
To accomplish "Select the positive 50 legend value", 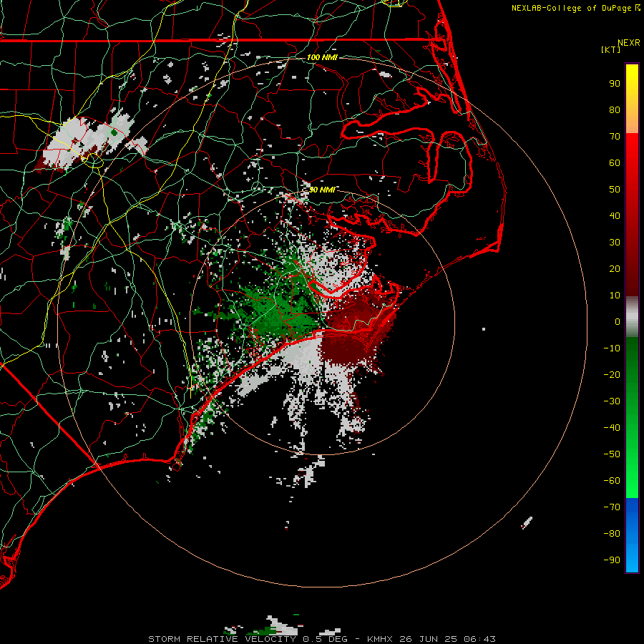I will (x=615, y=190).
